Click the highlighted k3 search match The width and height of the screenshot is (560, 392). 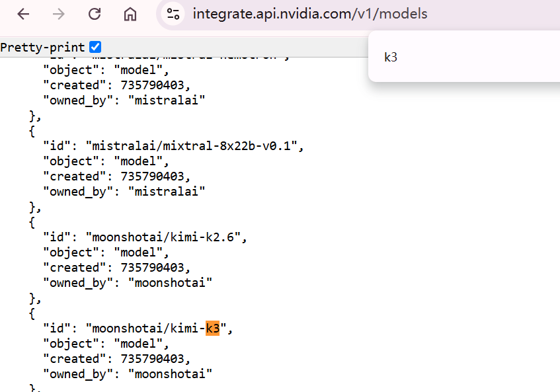(212, 328)
